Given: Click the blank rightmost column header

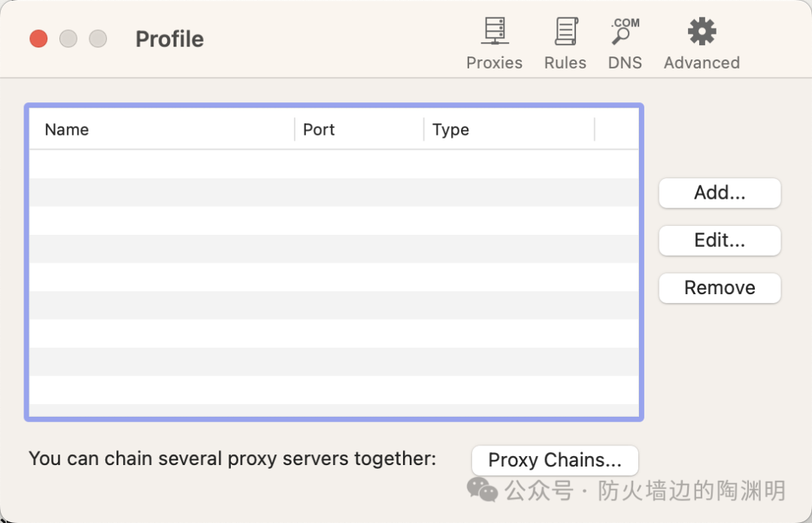Looking at the screenshot, I should [x=617, y=129].
